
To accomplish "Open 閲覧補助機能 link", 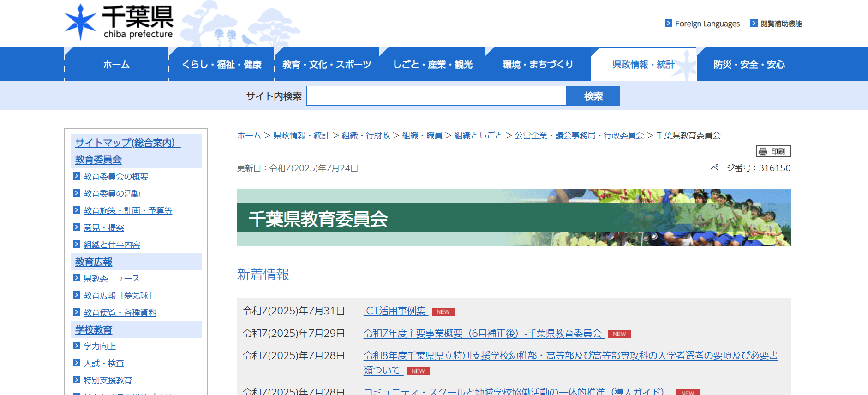I will pyautogui.click(x=781, y=24).
